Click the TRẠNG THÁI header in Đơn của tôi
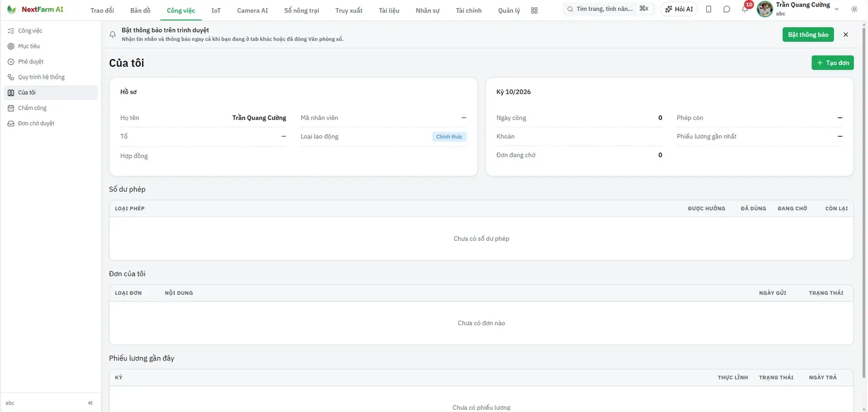 [826, 293]
